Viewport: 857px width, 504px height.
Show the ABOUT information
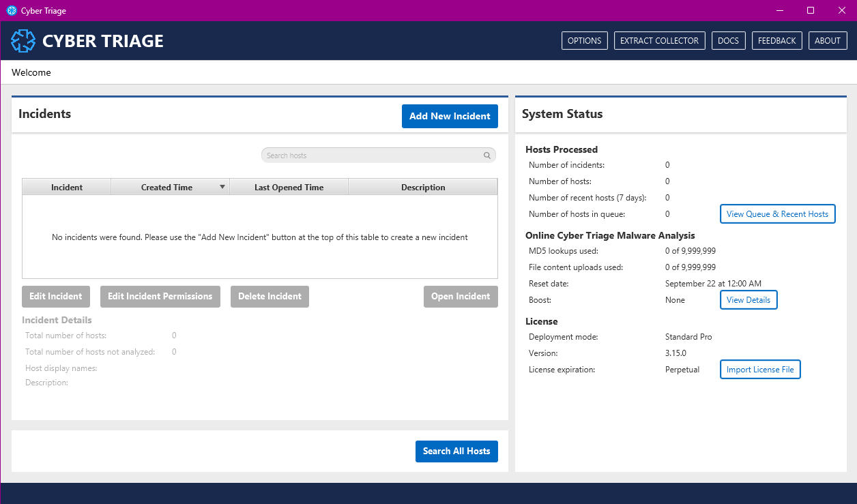[x=828, y=41]
